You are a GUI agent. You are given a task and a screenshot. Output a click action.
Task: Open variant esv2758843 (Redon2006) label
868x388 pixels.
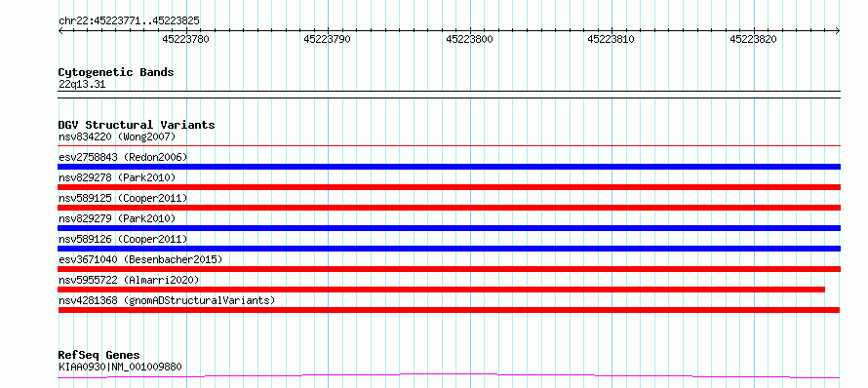[123, 157]
